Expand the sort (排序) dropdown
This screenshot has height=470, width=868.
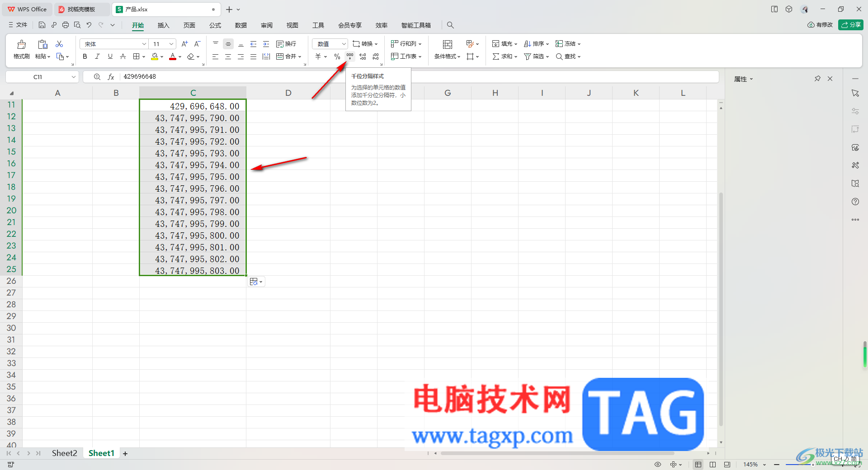point(547,44)
